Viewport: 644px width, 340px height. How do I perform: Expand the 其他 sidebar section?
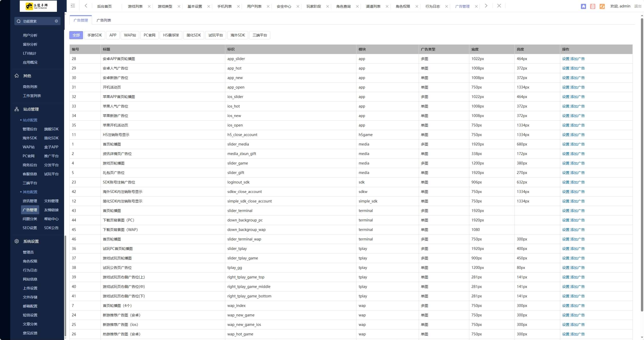tap(27, 76)
